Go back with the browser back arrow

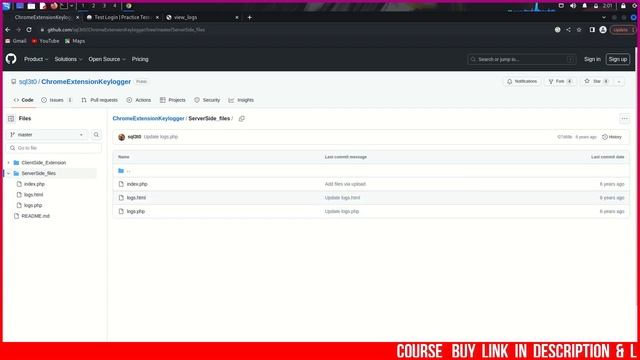8,30
